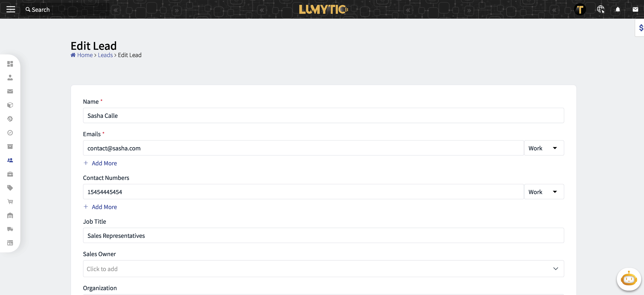This screenshot has height=295, width=644.
Task: Open the contact number type Work dropdown
Action: coord(544,192)
